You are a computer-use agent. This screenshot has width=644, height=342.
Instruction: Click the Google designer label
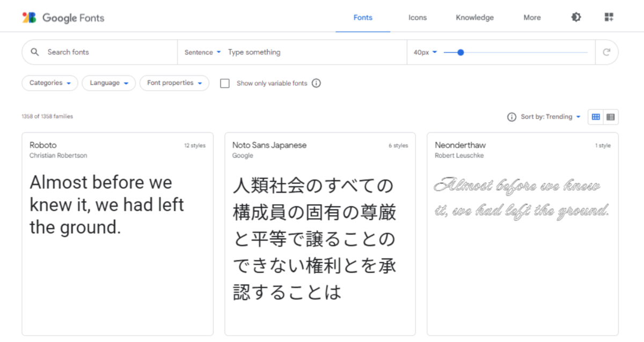(243, 155)
